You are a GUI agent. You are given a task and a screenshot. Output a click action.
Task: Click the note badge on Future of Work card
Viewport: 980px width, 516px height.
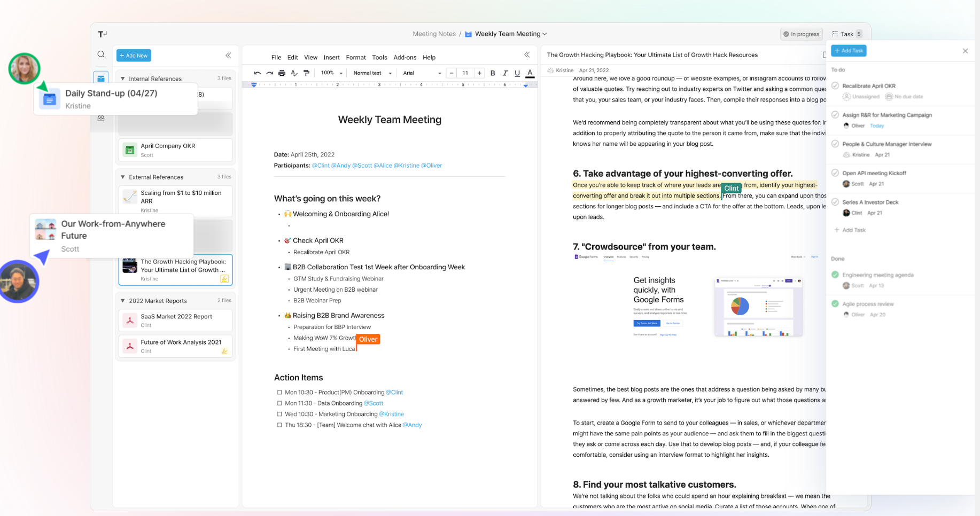[x=224, y=351]
